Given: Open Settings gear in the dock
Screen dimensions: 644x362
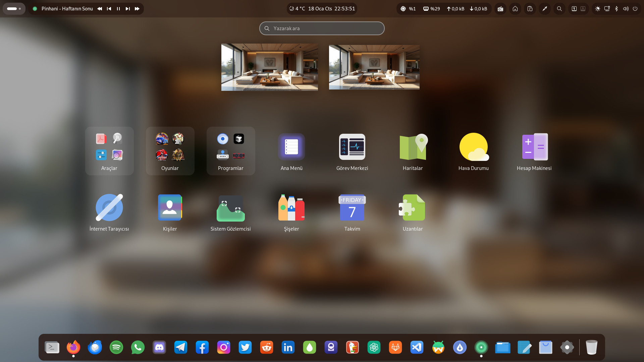Looking at the screenshot, I should coord(567,347).
